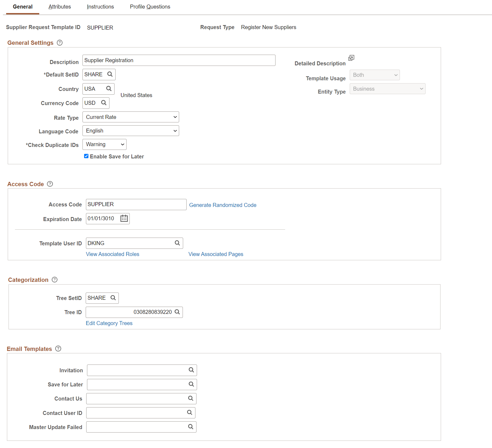Click the Edit Category Trees link
The width and height of the screenshot is (492, 448).
pos(109,323)
